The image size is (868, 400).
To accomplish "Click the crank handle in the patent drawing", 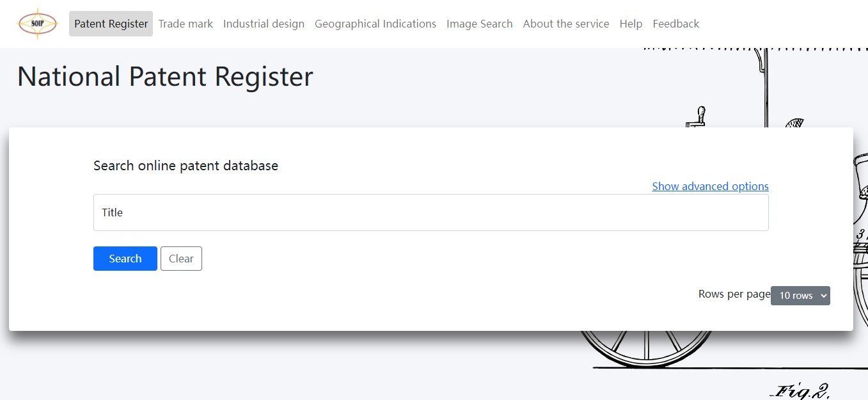I will (697, 116).
